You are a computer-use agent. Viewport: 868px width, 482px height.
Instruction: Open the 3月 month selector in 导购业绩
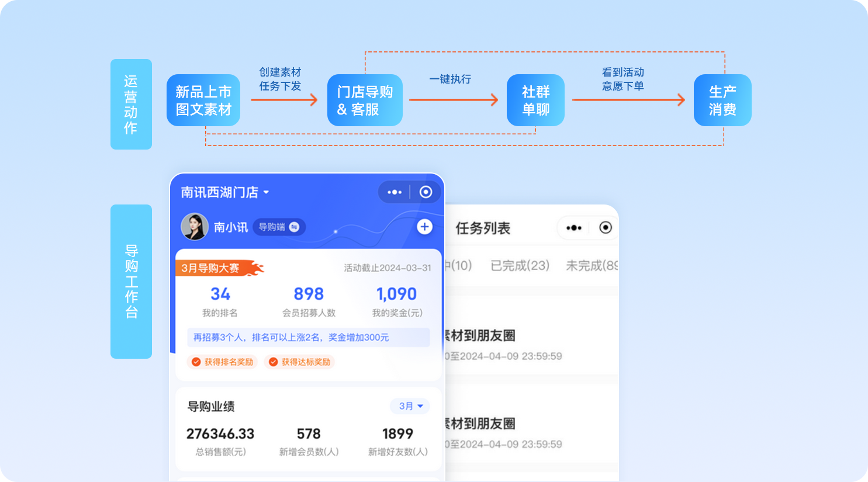[410, 406]
